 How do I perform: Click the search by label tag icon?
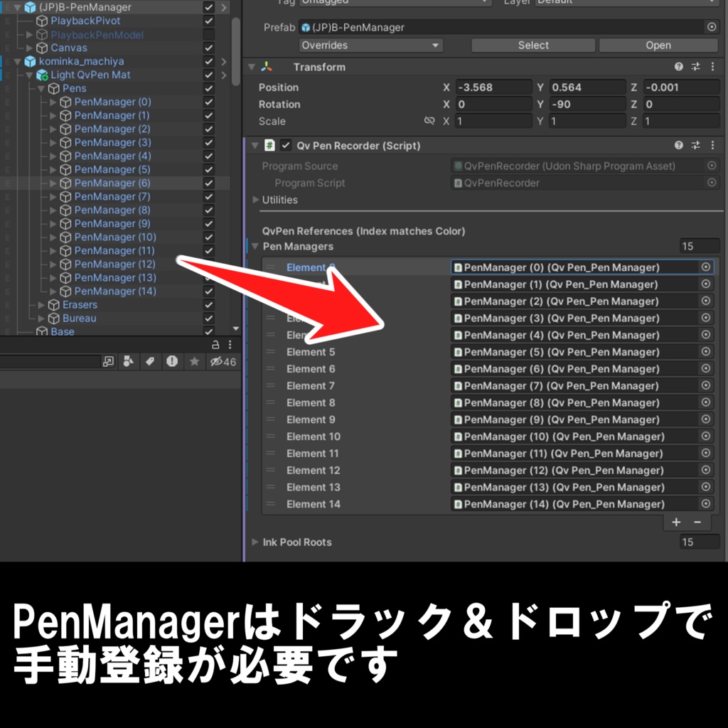[x=150, y=361]
